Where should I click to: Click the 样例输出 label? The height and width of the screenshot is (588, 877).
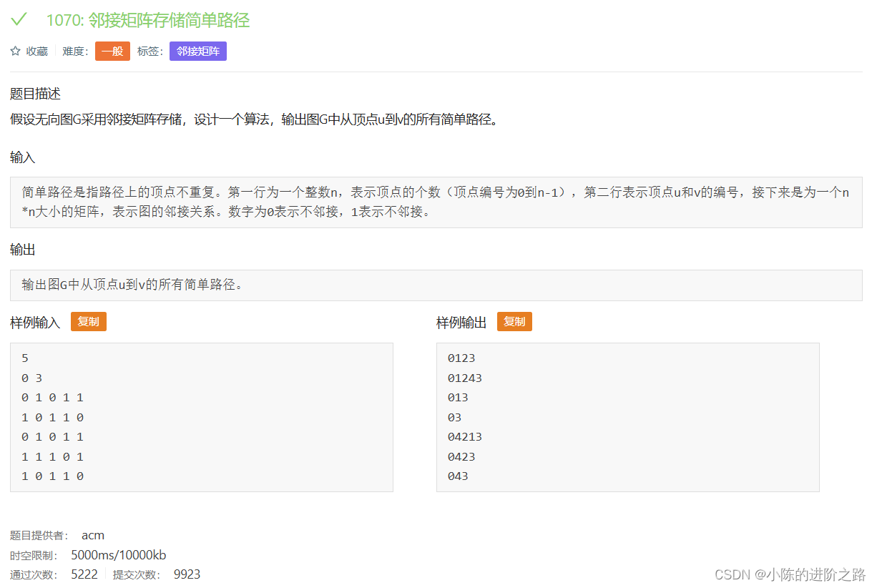pos(461,323)
